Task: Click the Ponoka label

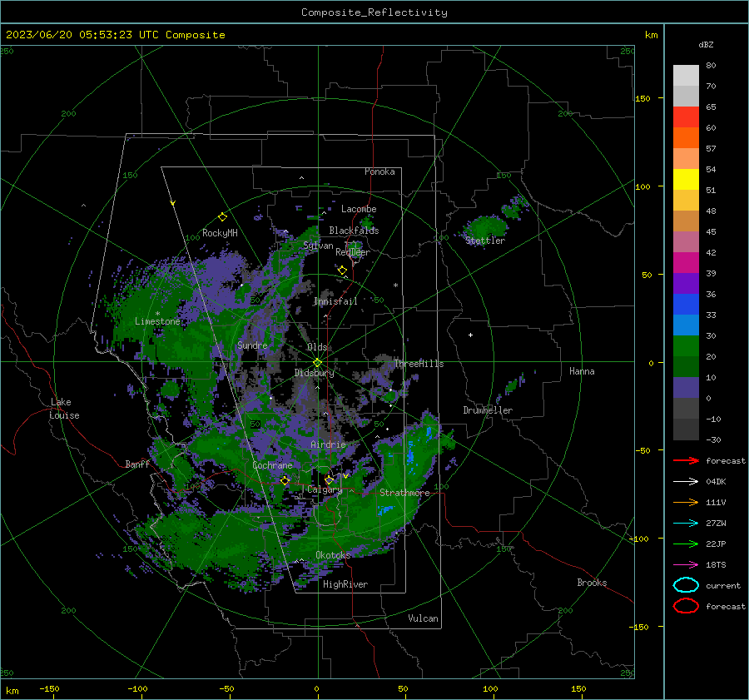Action: [379, 171]
